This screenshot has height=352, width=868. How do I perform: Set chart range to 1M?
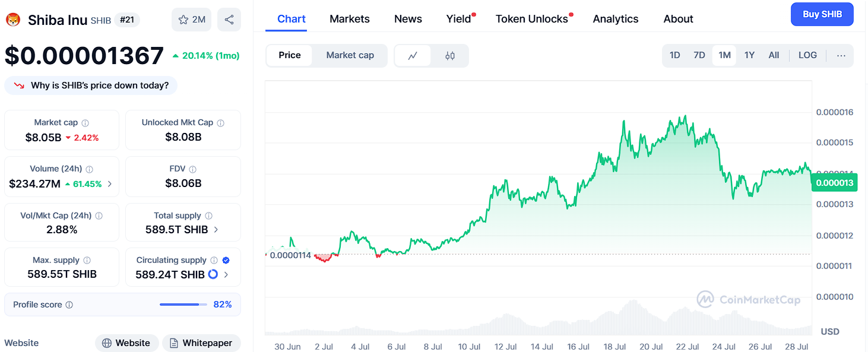tap(724, 55)
